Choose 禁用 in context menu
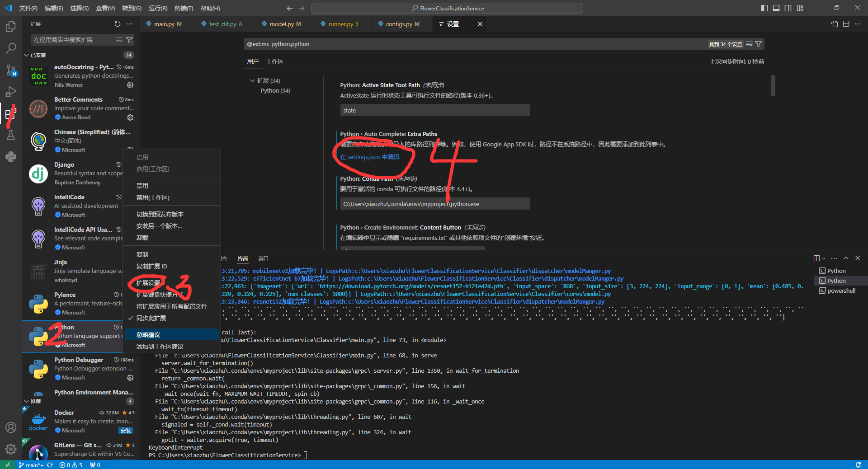The height and width of the screenshot is (469, 868). (172, 186)
